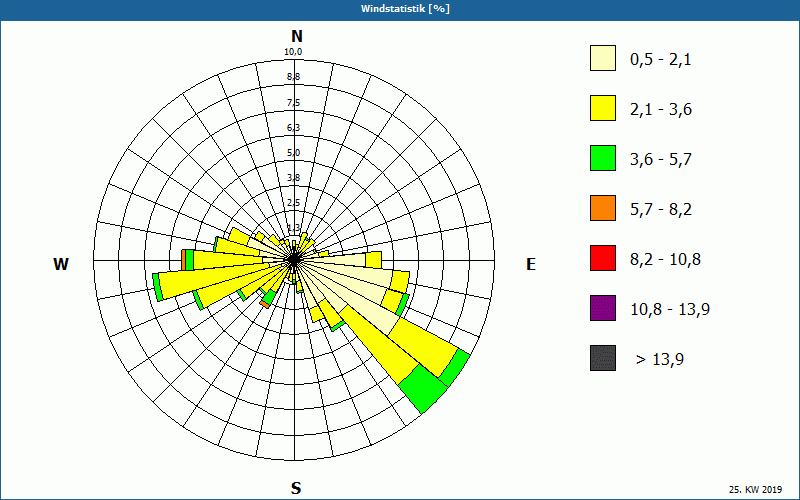This screenshot has height=500, width=800.
Task: Click the '3,6 - 5,7' legend label
Action: (x=661, y=160)
